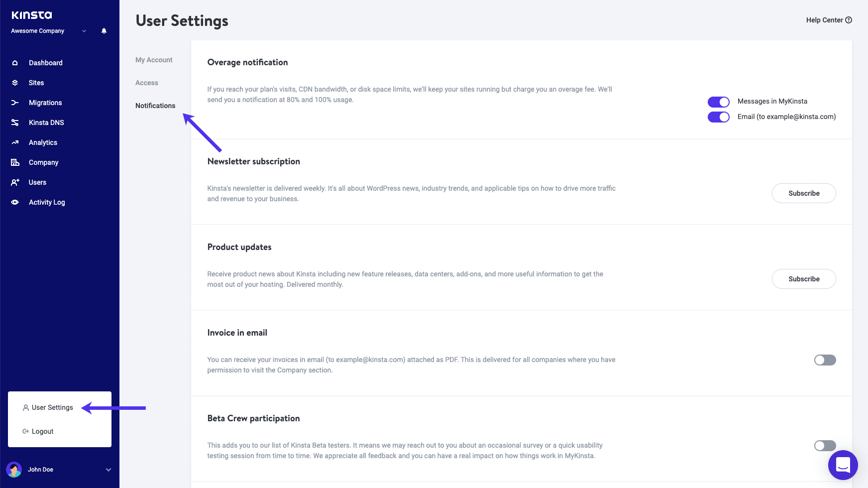This screenshot has height=488, width=868.
Task: Select Logout from the user menu
Action: point(38,431)
